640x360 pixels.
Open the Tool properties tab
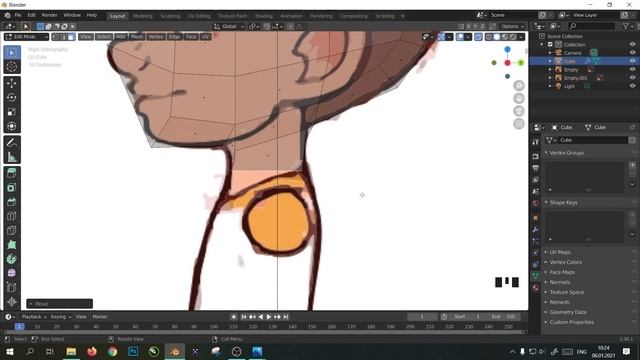[x=536, y=142]
